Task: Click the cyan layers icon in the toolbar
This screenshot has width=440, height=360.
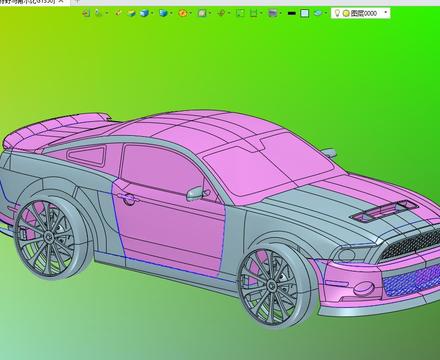Action: (318, 13)
